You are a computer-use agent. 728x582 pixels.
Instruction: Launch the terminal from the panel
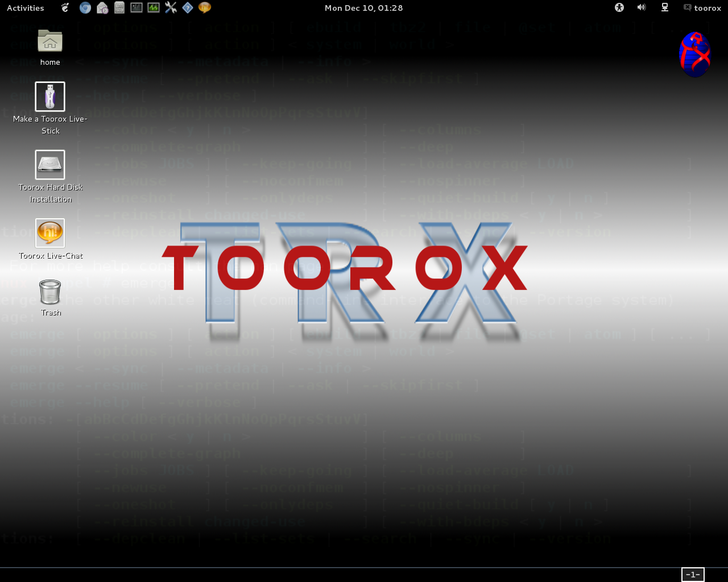[136, 8]
